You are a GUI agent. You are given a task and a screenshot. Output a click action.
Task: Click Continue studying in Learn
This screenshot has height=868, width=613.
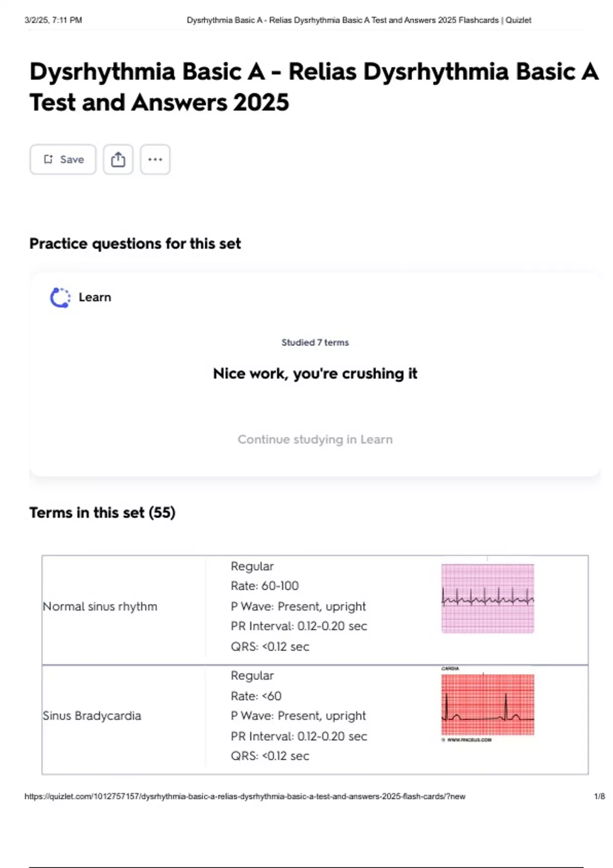pyautogui.click(x=315, y=439)
